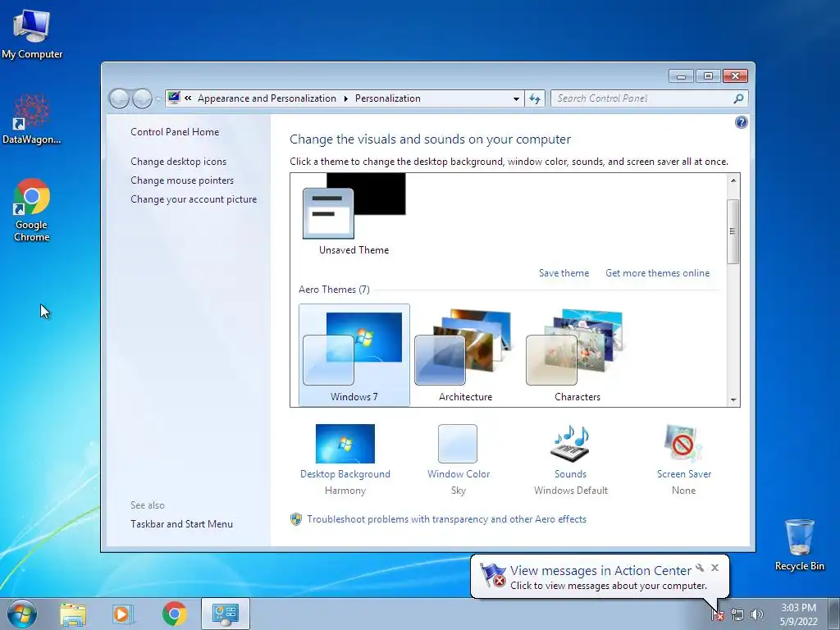840x630 pixels.
Task: Click Get more themes online link
Action: tap(657, 273)
